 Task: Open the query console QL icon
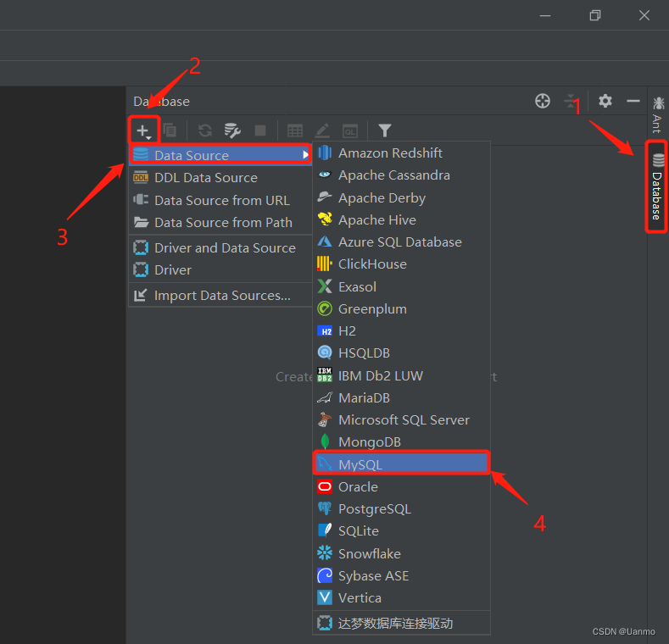(x=350, y=131)
